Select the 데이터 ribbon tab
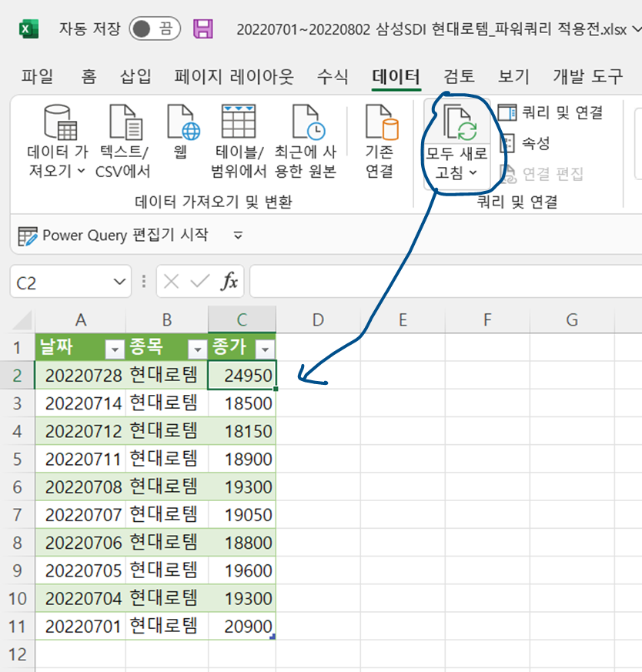This screenshot has width=642, height=672. click(396, 77)
